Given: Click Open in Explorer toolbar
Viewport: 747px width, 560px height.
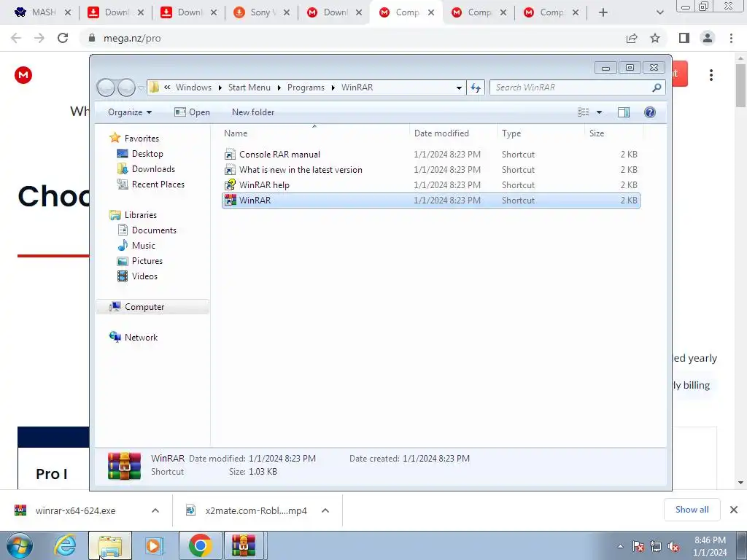Looking at the screenshot, I should pos(192,112).
